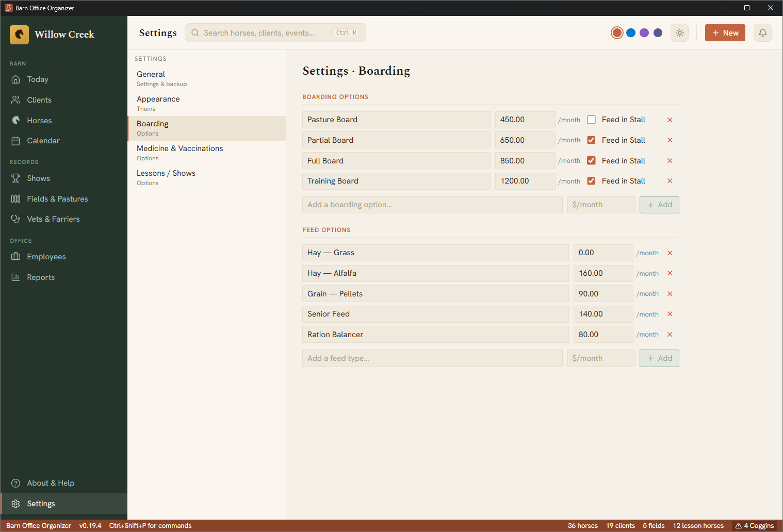The width and height of the screenshot is (783, 532).
Task: Remove the Training Board option
Action: point(670,181)
